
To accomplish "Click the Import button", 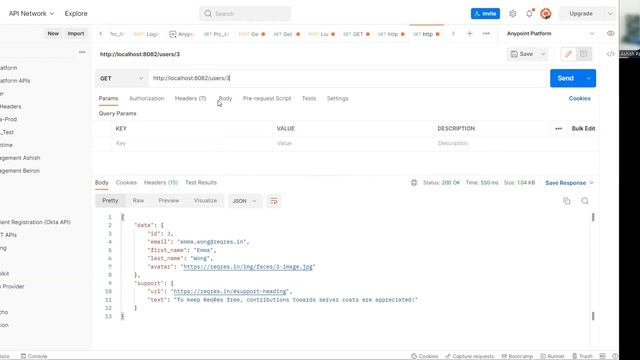I will [x=76, y=33].
